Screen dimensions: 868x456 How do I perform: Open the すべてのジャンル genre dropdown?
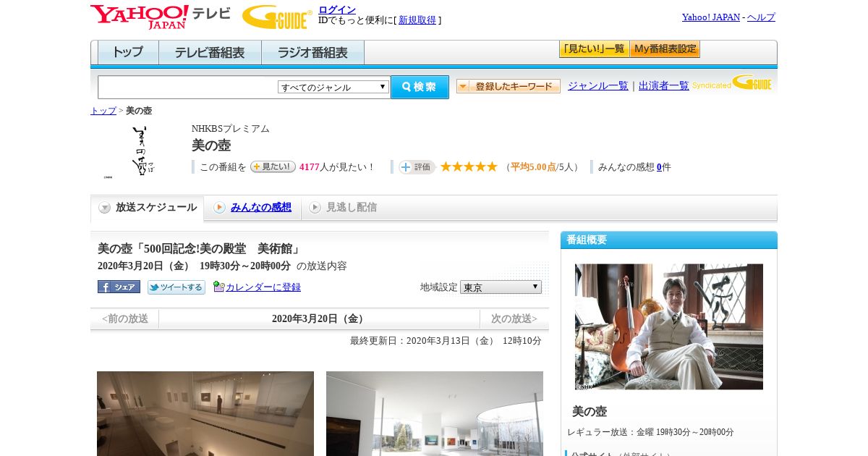(333, 87)
